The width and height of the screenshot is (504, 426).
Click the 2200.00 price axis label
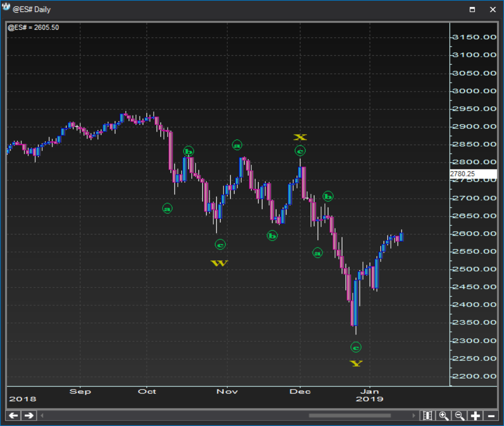(x=474, y=377)
